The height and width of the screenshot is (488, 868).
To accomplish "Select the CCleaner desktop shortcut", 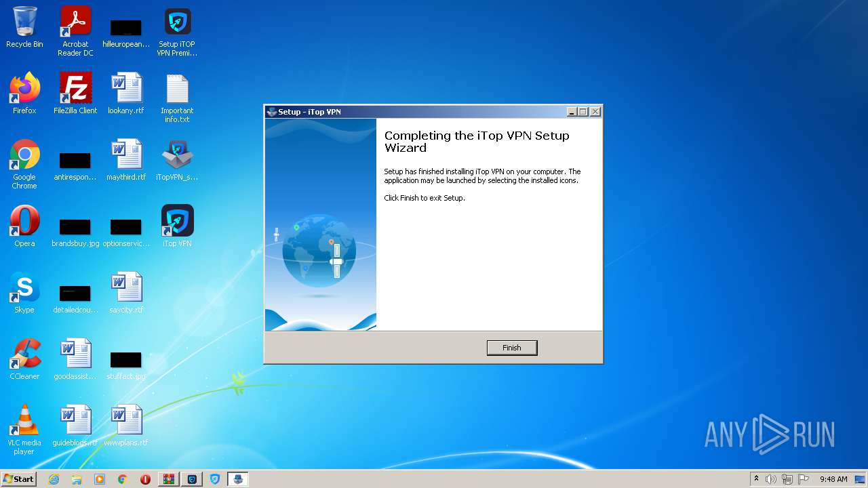I will point(24,359).
